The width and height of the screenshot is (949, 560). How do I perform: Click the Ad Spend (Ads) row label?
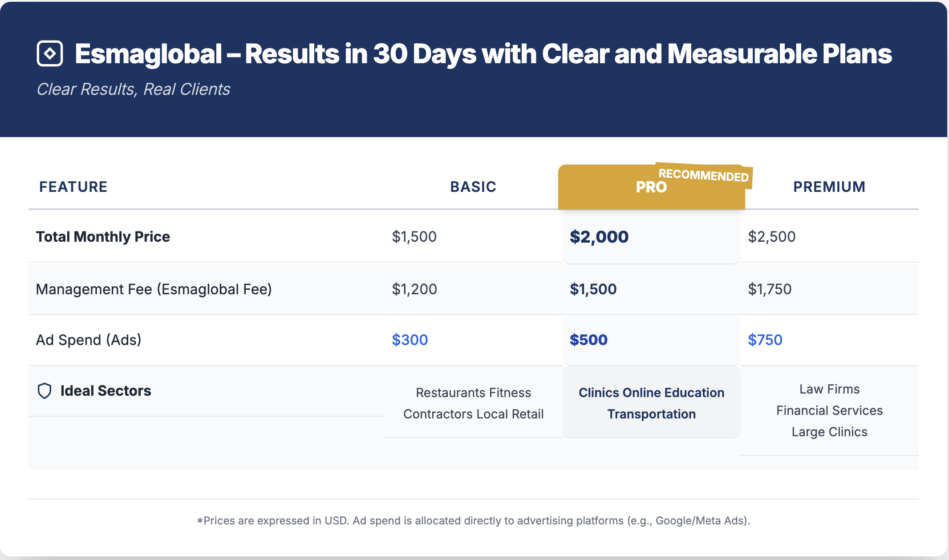click(89, 340)
